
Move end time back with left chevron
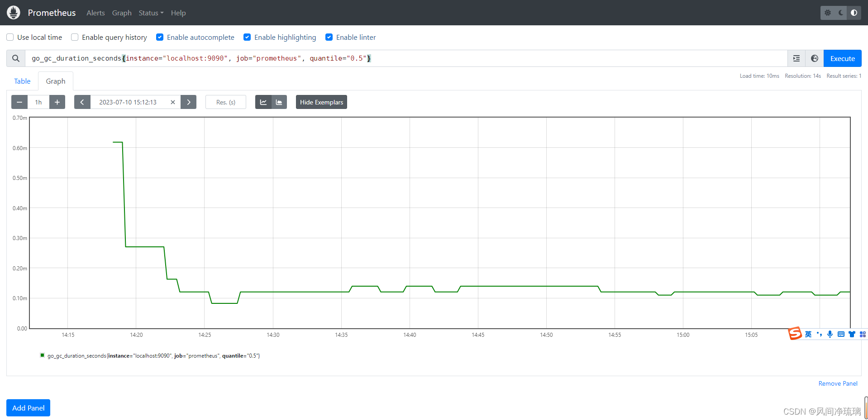[82, 102]
